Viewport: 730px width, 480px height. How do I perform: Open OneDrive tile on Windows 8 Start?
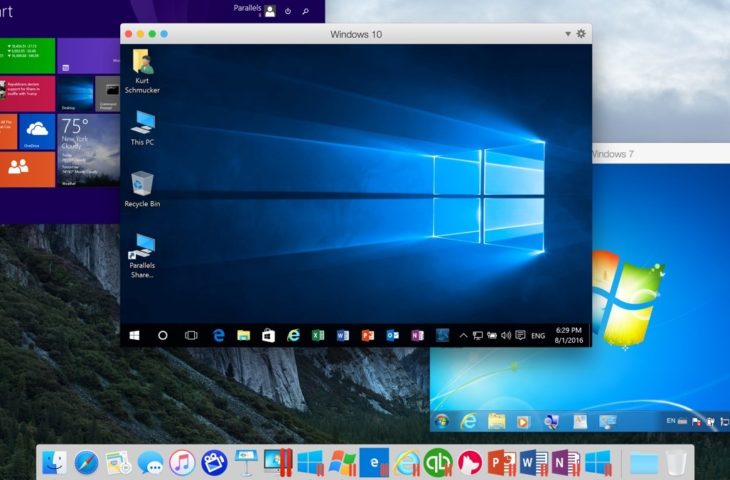pos(37,132)
